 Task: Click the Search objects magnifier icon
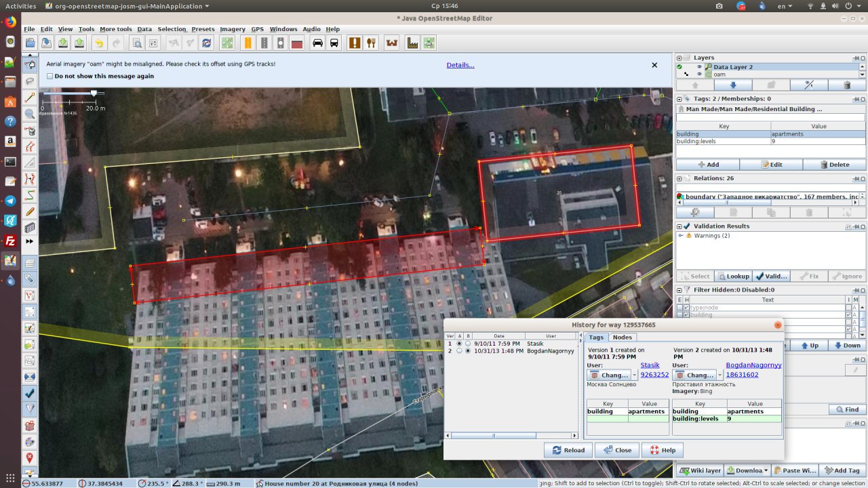(136, 43)
